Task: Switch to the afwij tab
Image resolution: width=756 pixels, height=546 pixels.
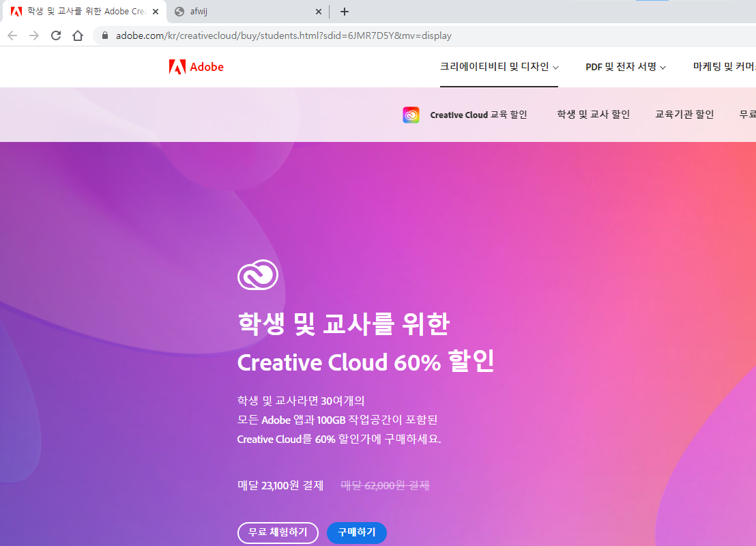Action: [x=248, y=12]
